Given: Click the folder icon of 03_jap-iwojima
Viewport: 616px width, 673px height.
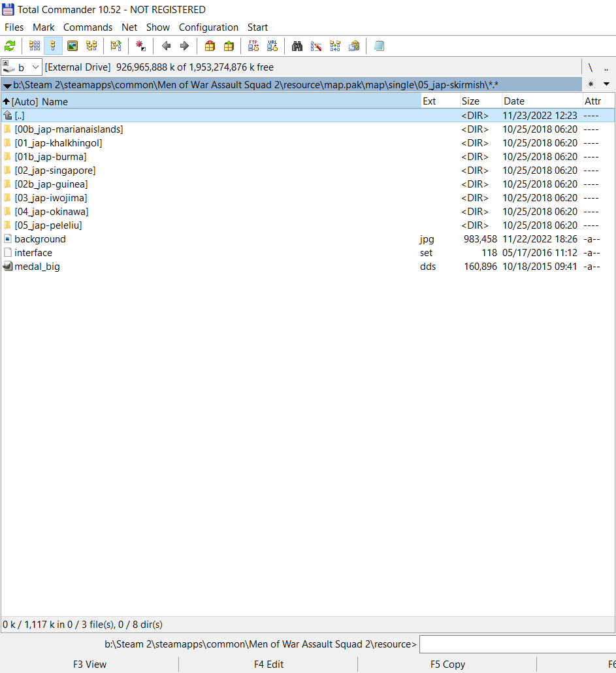Looking at the screenshot, I should coord(7,197).
